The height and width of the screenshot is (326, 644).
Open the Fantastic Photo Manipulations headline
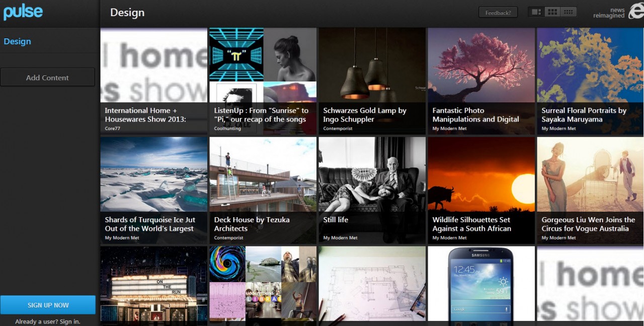pyautogui.click(x=475, y=115)
